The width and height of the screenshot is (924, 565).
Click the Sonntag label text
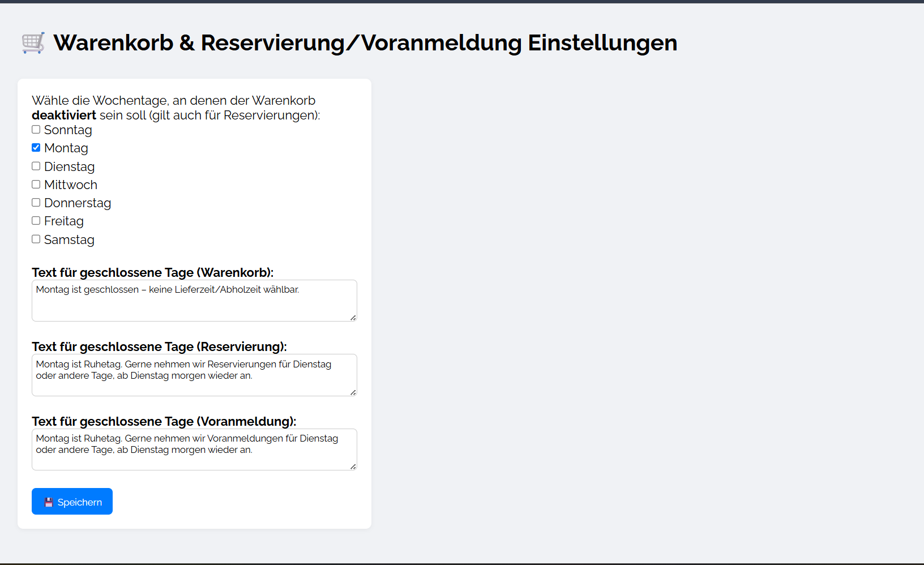pyautogui.click(x=68, y=130)
